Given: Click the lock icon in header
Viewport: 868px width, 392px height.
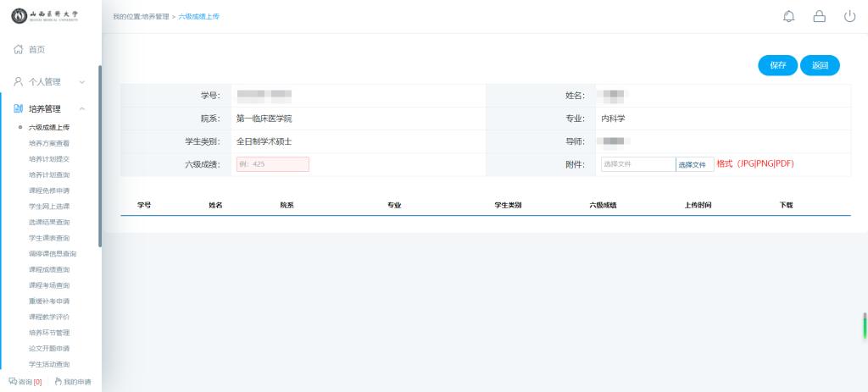Looking at the screenshot, I should pos(819,16).
